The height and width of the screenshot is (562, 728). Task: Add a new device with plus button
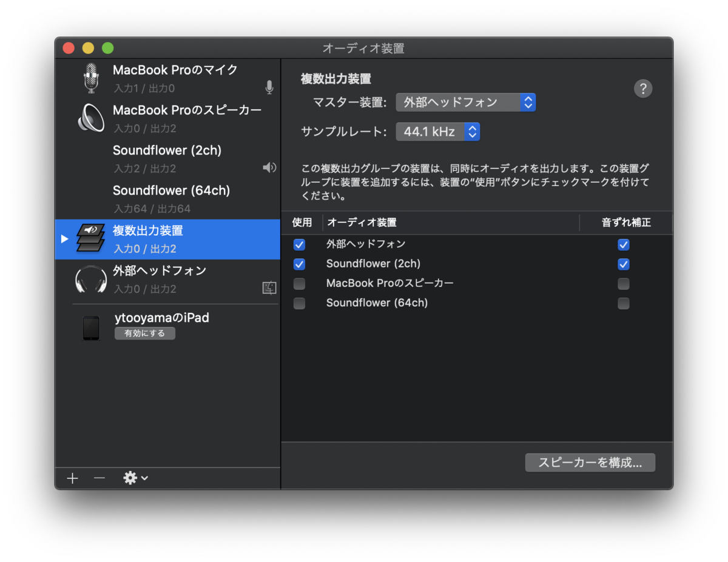coord(73,478)
